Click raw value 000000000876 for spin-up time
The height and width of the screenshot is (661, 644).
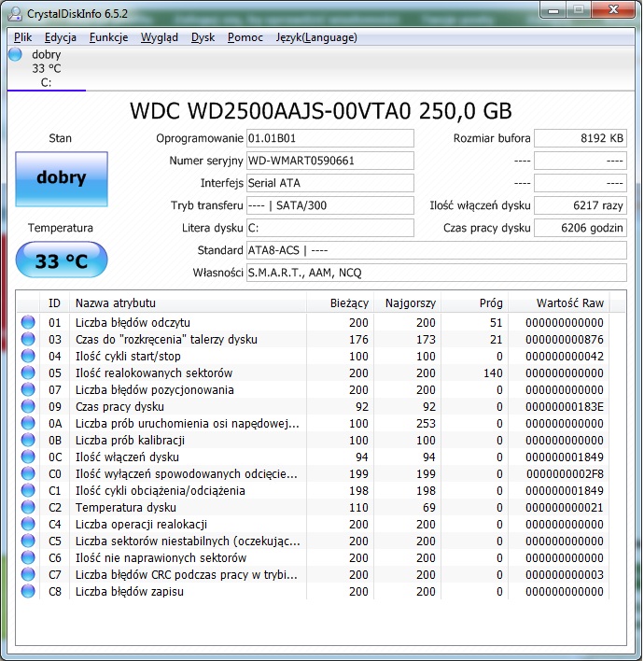click(565, 339)
